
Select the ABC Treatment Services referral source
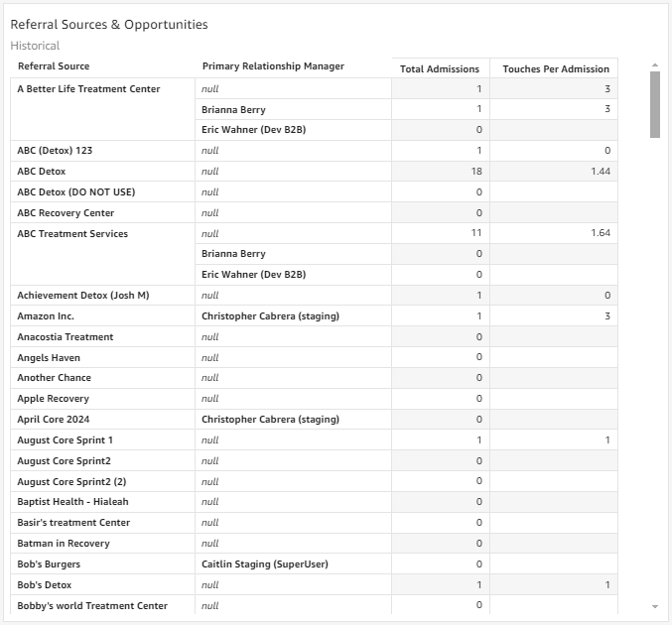72,233
